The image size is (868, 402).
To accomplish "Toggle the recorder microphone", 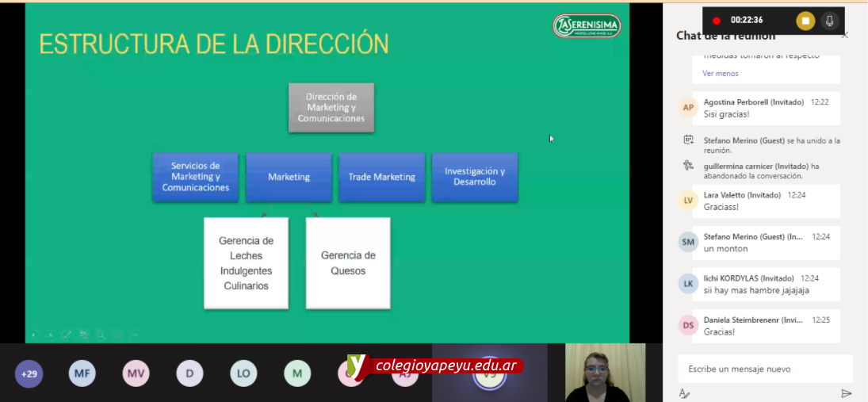I will (x=830, y=21).
